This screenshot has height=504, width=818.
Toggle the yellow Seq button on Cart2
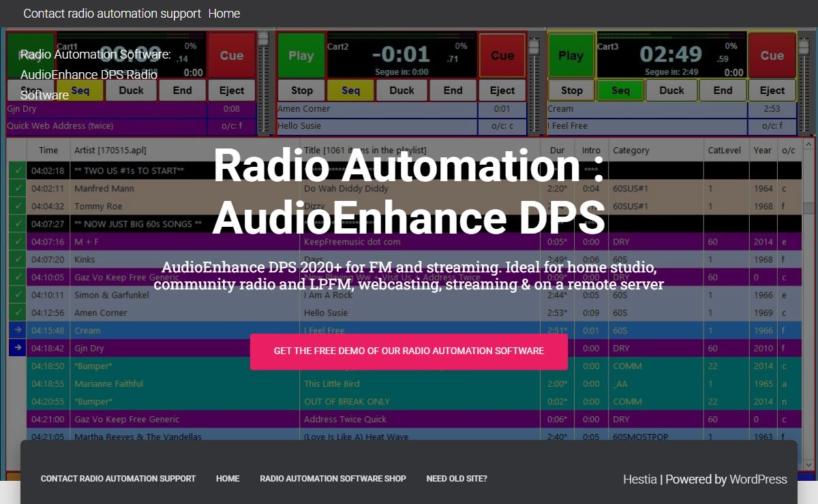click(350, 90)
